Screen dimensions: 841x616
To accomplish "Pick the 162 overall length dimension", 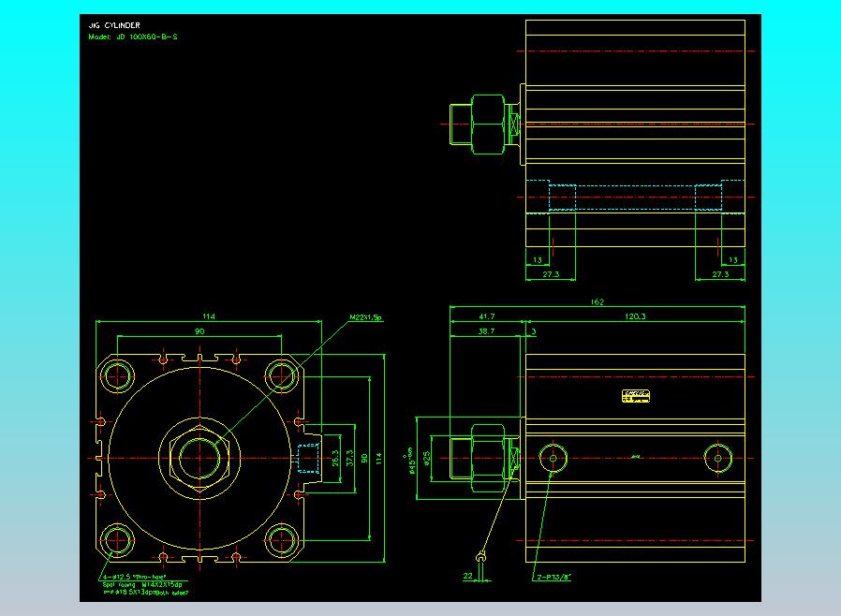I will tap(597, 301).
